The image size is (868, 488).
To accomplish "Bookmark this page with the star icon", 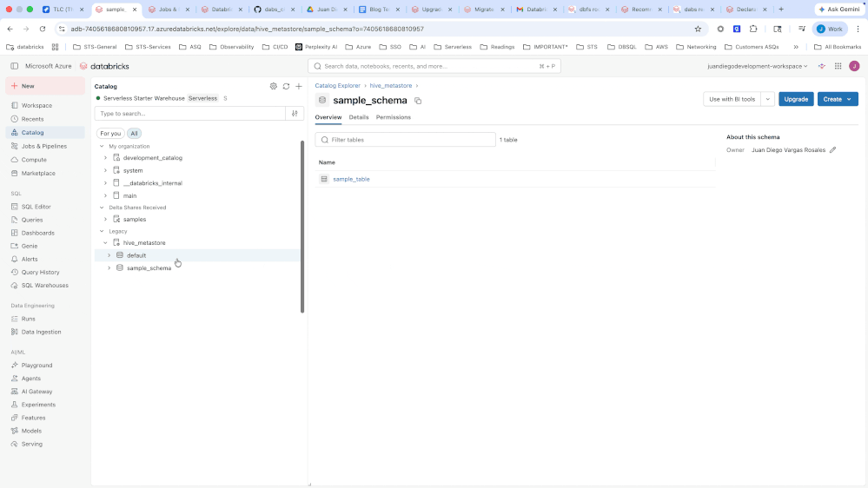I will [698, 29].
